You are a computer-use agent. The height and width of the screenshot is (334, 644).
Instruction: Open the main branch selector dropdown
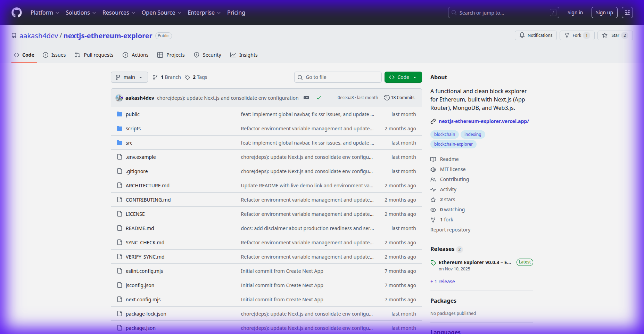point(129,77)
